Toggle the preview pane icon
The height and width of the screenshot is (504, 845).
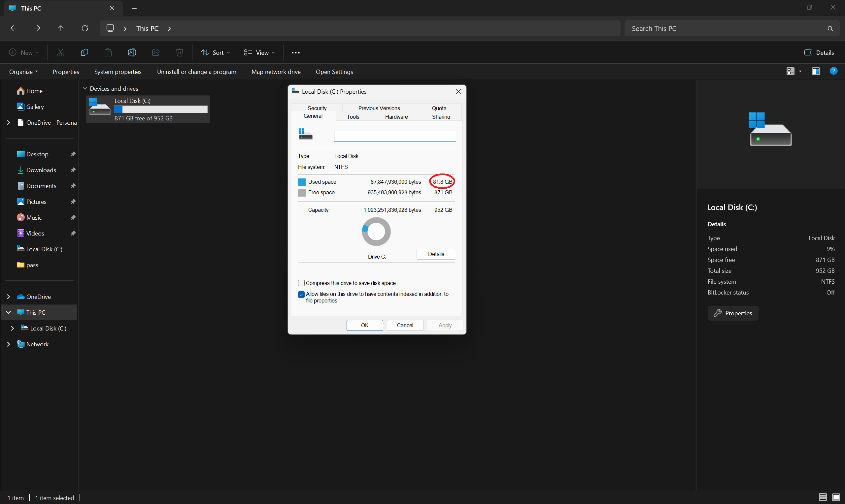816,71
